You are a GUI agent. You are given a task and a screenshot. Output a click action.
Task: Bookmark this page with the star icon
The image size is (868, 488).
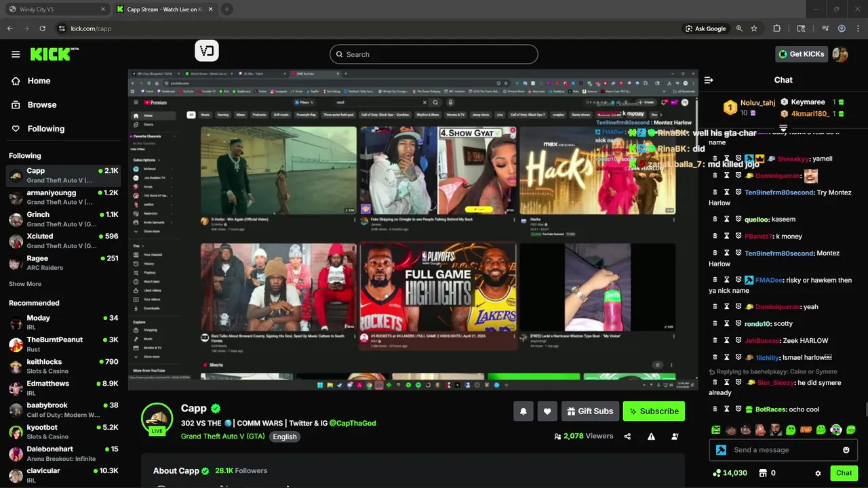754,28
